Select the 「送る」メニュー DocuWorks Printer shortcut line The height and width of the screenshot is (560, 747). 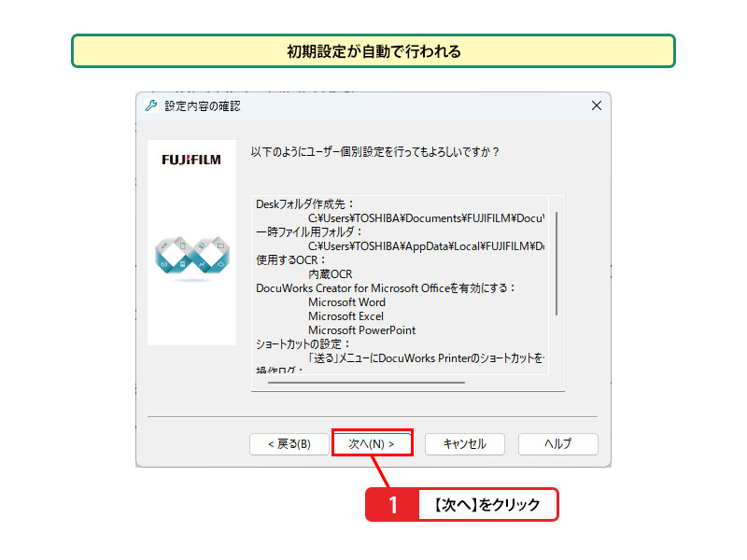426,358
